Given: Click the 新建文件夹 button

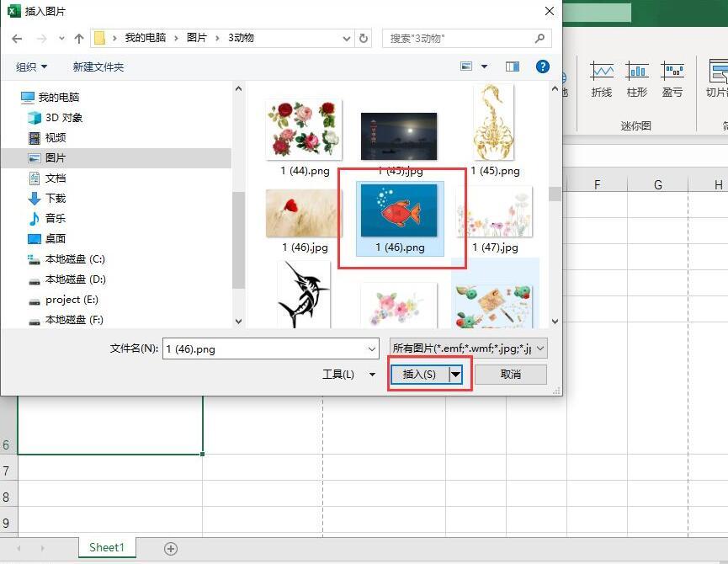Looking at the screenshot, I should [x=98, y=67].
